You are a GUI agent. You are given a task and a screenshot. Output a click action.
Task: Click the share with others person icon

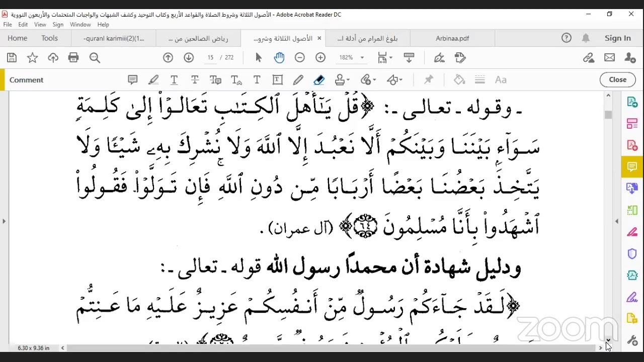point(630,58)
